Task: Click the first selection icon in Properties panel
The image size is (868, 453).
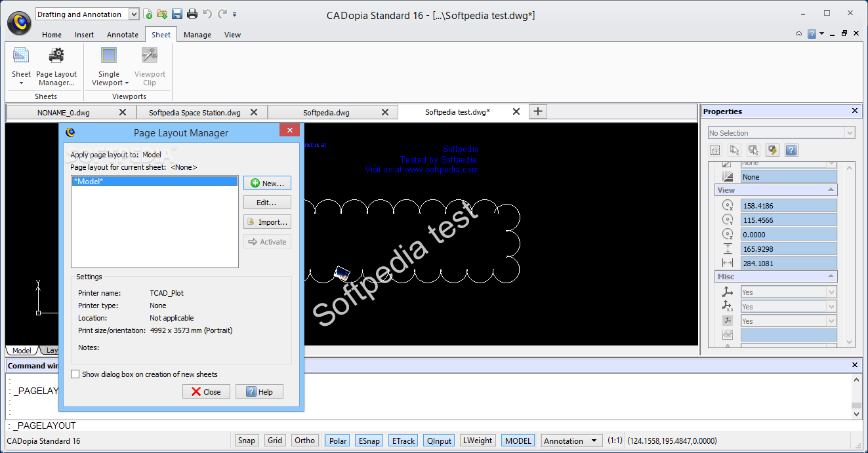Action: coord(715,150)
